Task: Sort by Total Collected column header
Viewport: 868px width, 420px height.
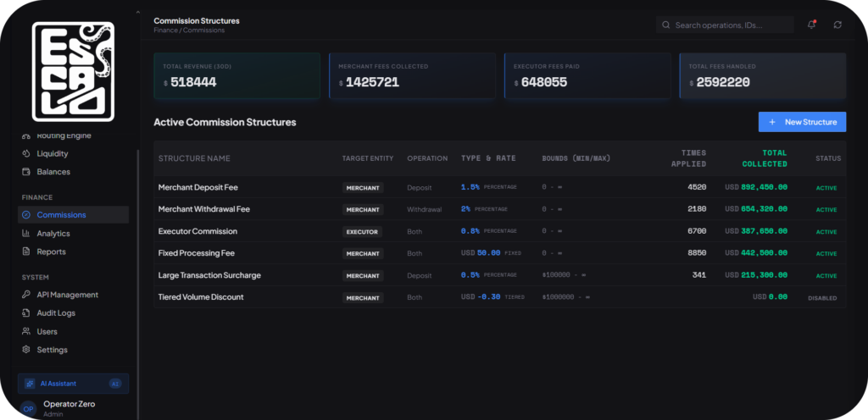Action: [765, 158]
